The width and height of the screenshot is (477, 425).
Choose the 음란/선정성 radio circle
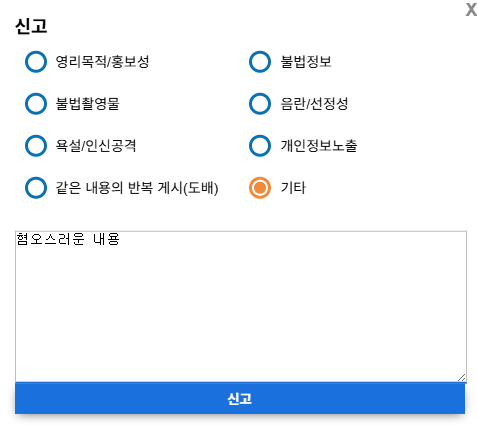coord(260,104)
